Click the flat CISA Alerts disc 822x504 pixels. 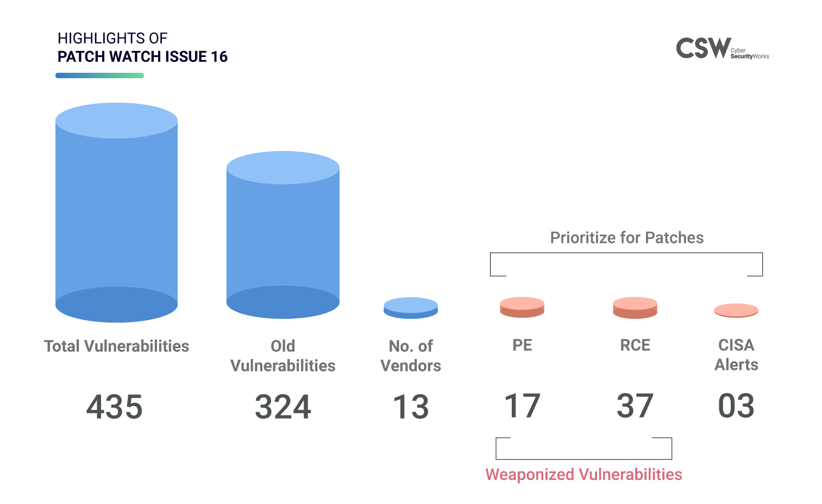tap(736, 310)
